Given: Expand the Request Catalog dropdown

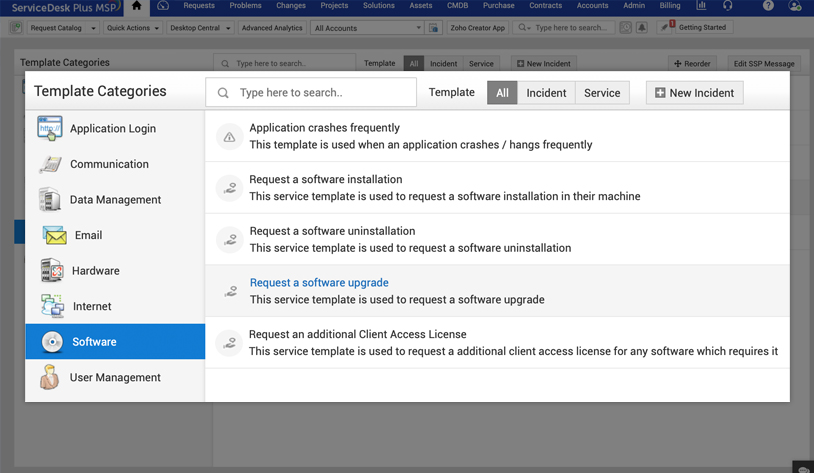Looking at the screenshot, I should coord(62,28).
